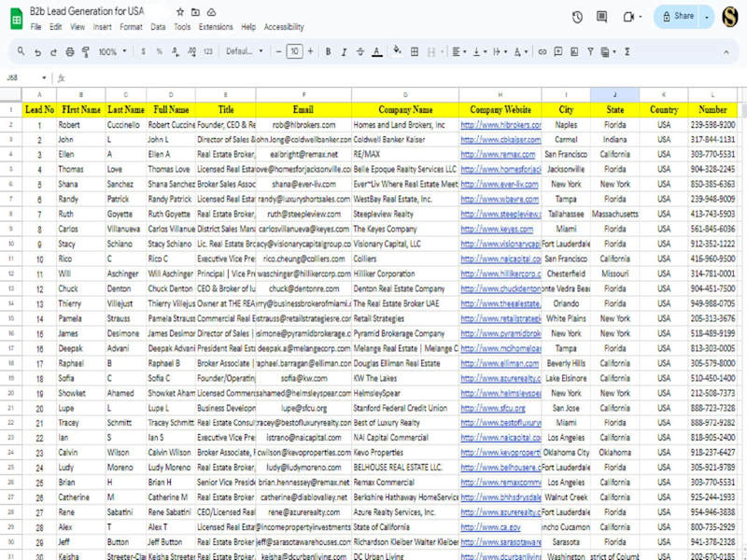The image size is (747, 560).
Task: Open text wrapping dropdown
Action: pyautogui.click(x=500, y=51)
